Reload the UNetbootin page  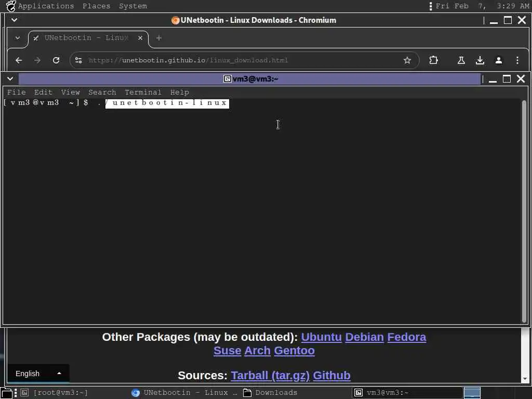coord(56,60)
